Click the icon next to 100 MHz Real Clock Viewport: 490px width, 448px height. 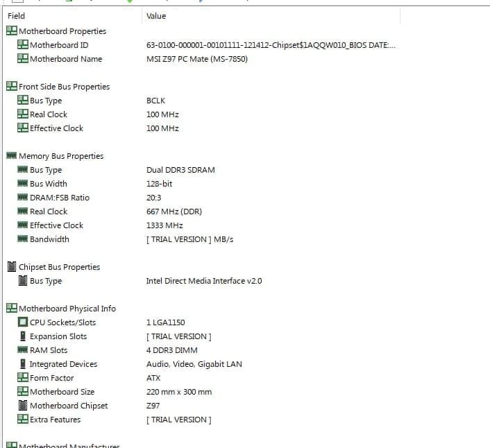point(22,114)
